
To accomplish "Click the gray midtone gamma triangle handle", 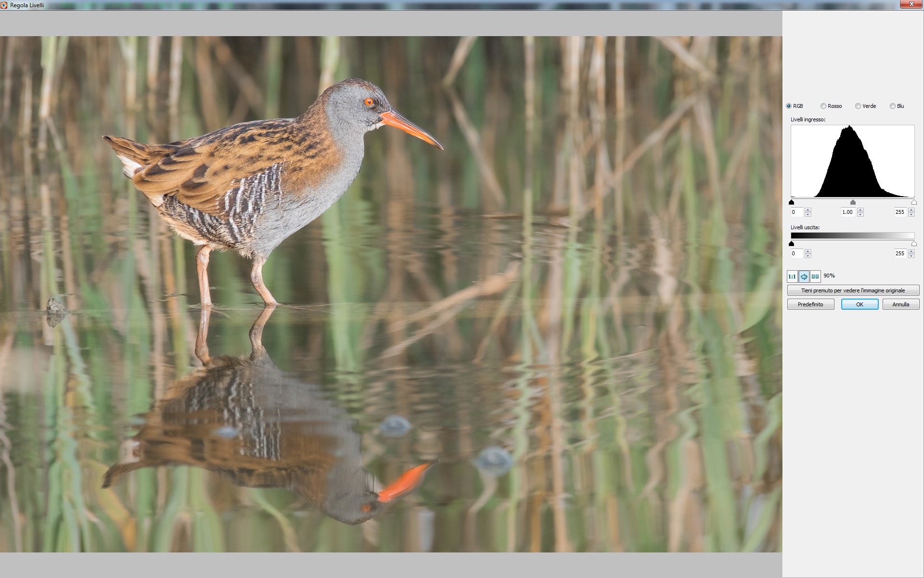I will pos(853,202).
